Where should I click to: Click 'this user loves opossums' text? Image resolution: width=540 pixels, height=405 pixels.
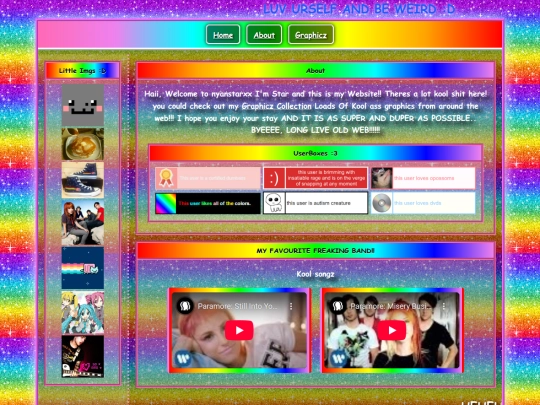[424, 178]
